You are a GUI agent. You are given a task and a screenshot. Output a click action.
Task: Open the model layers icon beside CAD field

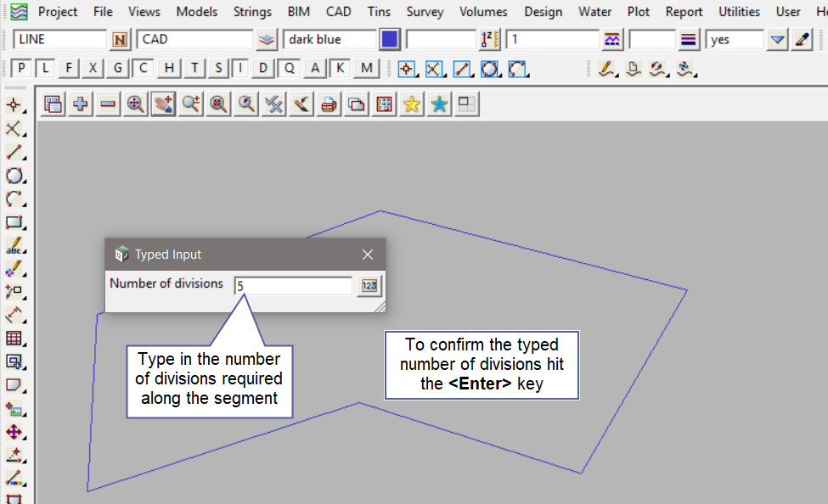pyautogui.click(x=267, y=40)
